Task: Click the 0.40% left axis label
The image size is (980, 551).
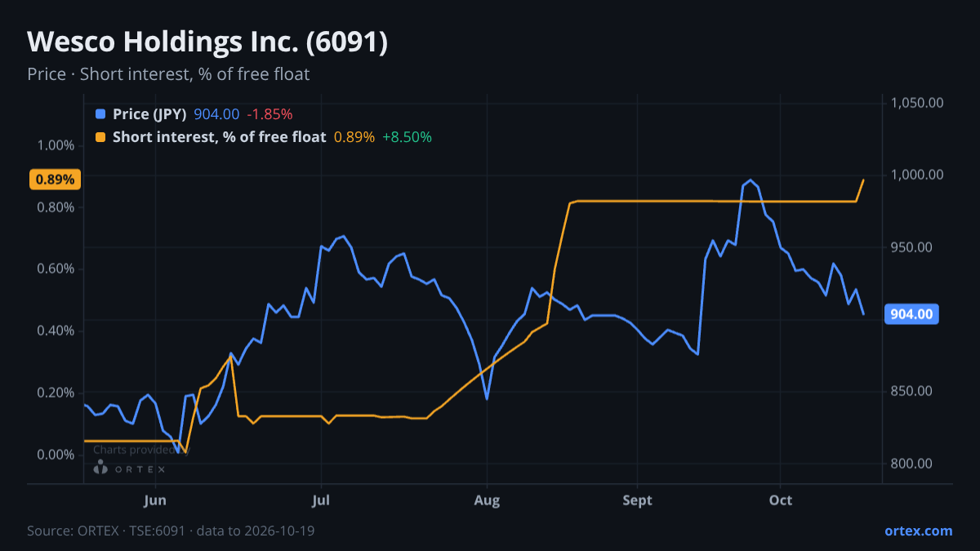Action: tap(56, 331)
